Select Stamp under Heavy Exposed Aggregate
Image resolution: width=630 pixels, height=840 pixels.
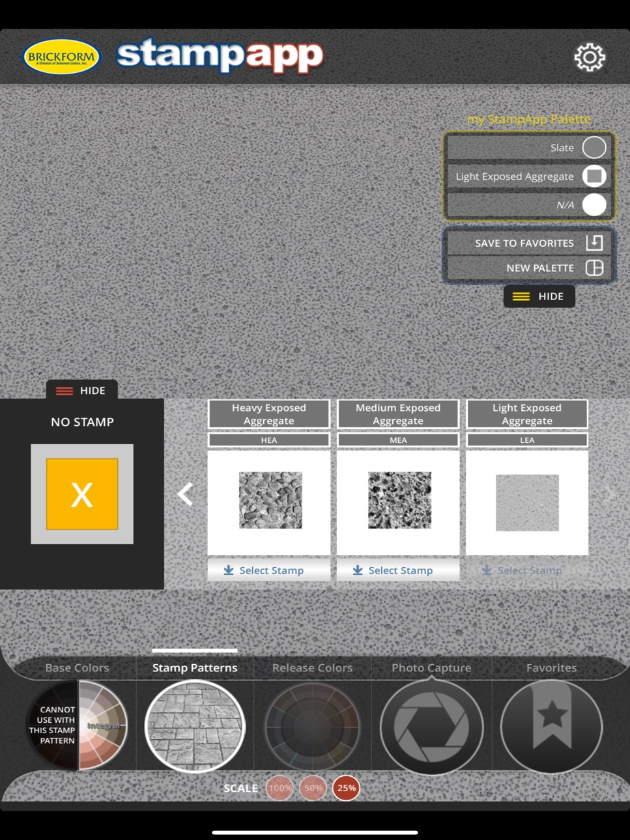click(269, 570)
